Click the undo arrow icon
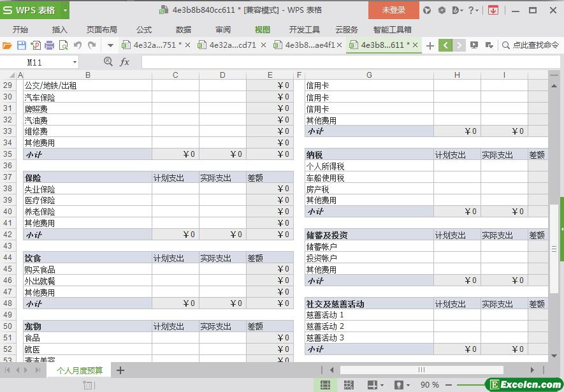564x392 pixels. tap(78, 45)
